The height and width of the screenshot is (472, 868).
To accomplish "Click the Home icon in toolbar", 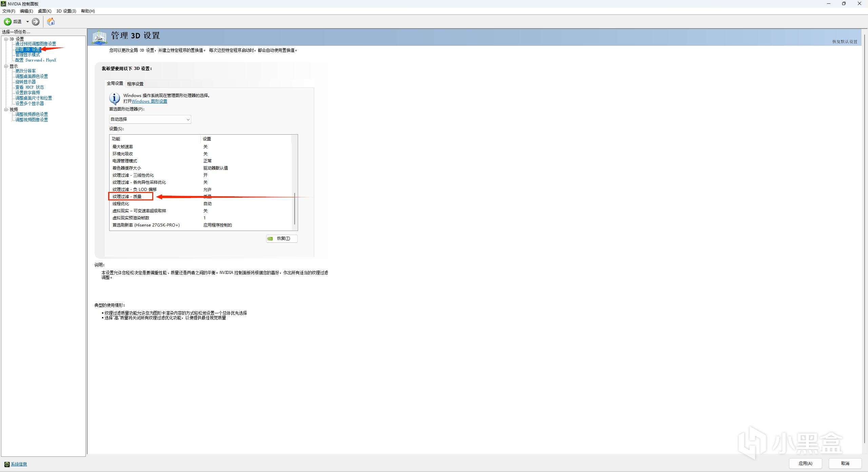I will click(x=51, y=22).
